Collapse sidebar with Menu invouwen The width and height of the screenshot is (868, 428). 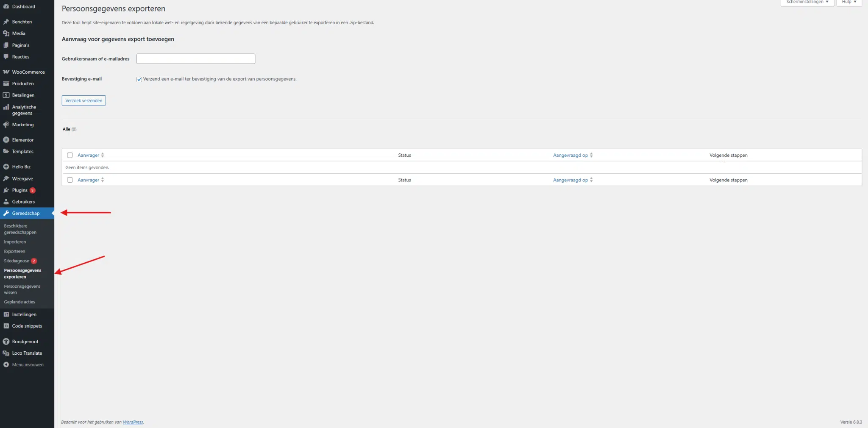[x=28, y=365]
